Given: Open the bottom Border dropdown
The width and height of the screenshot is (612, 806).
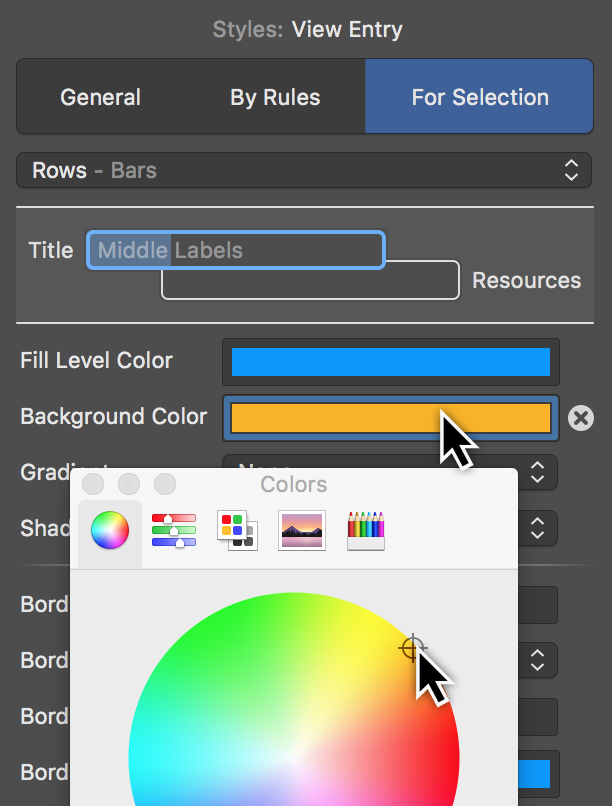Looking at the screenshot, I should coord(537,717).
